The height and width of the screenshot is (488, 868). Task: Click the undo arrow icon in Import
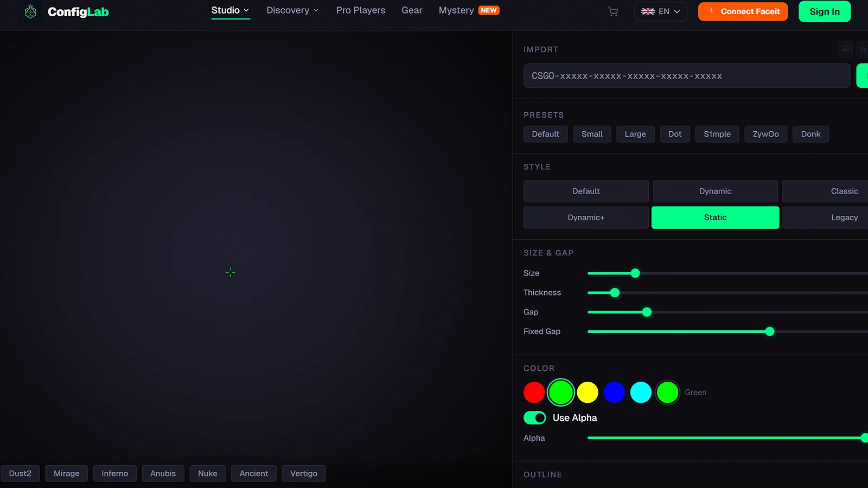pyautogui.click(x=845, y=49)
